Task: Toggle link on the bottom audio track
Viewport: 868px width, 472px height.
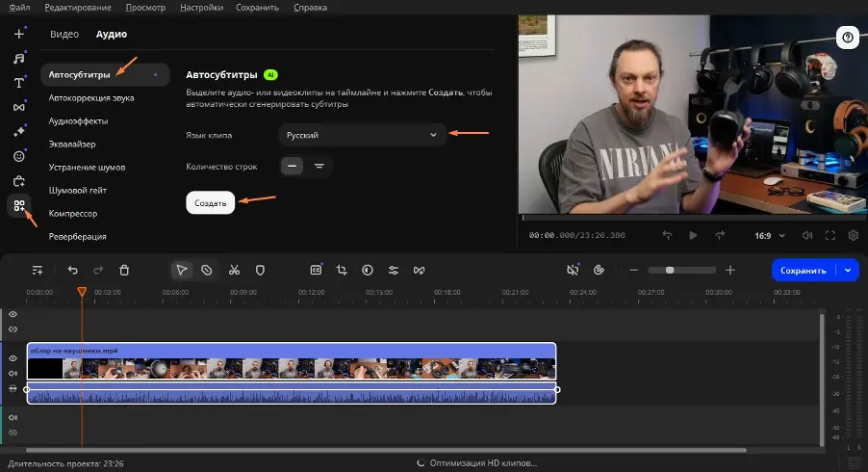Action: pyautogui.click(x=13, y=433)
